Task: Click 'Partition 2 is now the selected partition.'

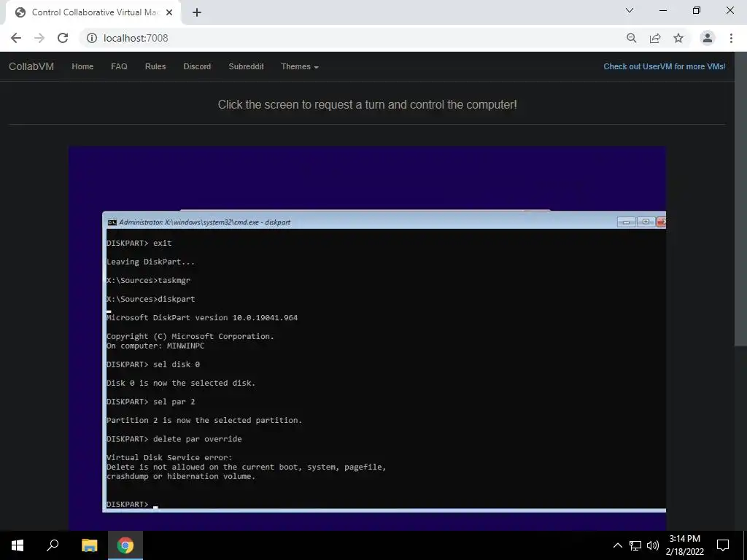Action: click(x=204, y=421)
